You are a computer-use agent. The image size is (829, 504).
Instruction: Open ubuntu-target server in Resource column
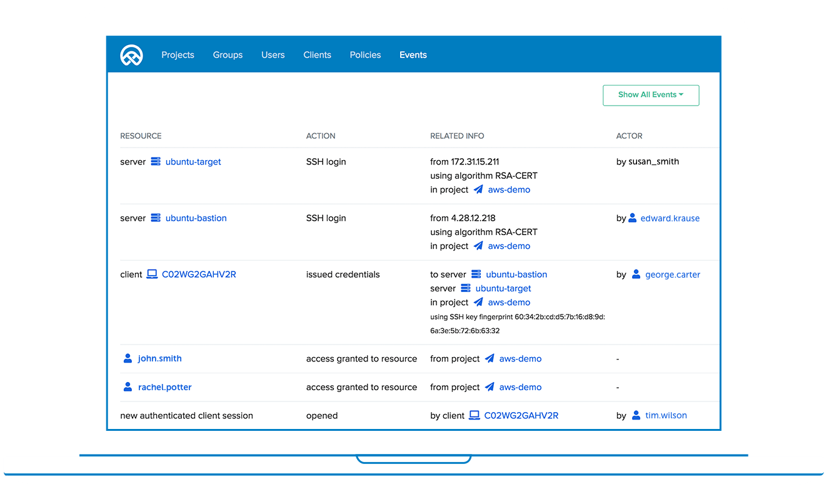193,162
